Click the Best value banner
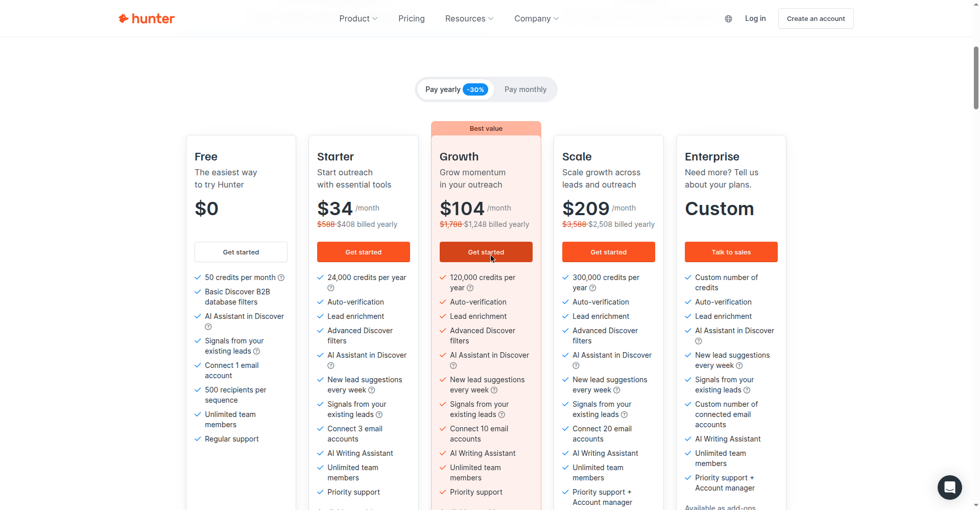Screen dimensions: 980x510 (x=486, y=128)
